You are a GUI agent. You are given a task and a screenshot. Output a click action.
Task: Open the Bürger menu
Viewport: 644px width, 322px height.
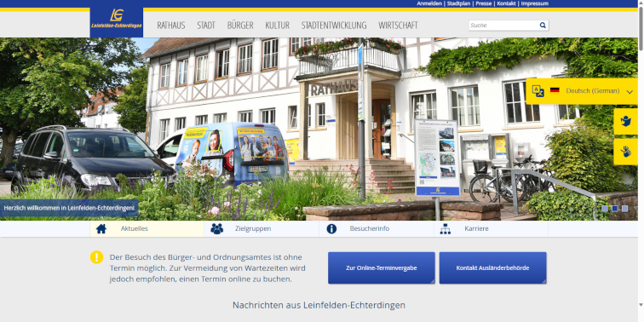240,26
